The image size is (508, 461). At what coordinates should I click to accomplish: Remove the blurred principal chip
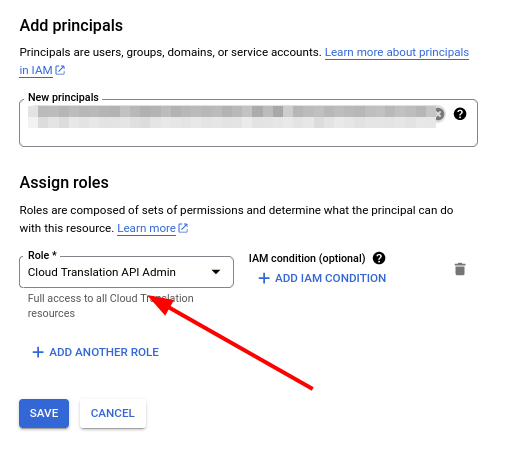pyautogui.click(x=440, y=114)
